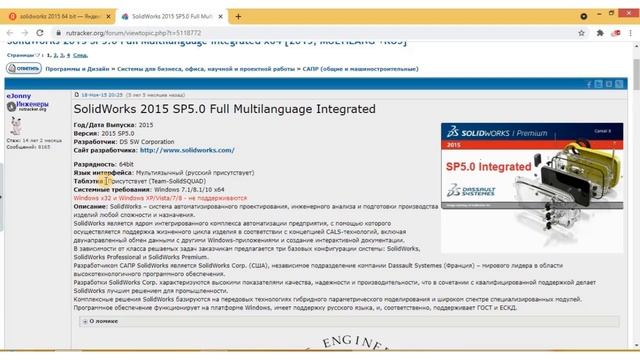Click the rightmost share icon in blue bar
The height and width of the screenshot is (360, 640).
[x=619, y=84]
